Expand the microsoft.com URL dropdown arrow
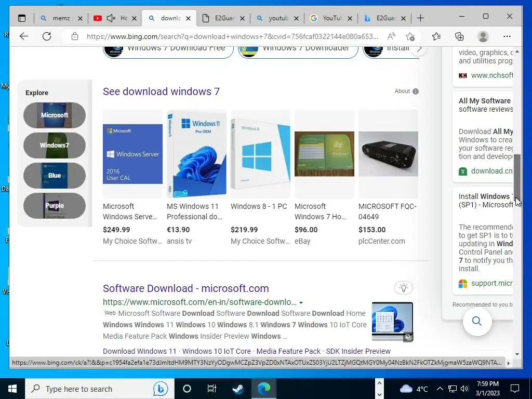The height and width of the screenshot is (399, 532). point(301,303)
